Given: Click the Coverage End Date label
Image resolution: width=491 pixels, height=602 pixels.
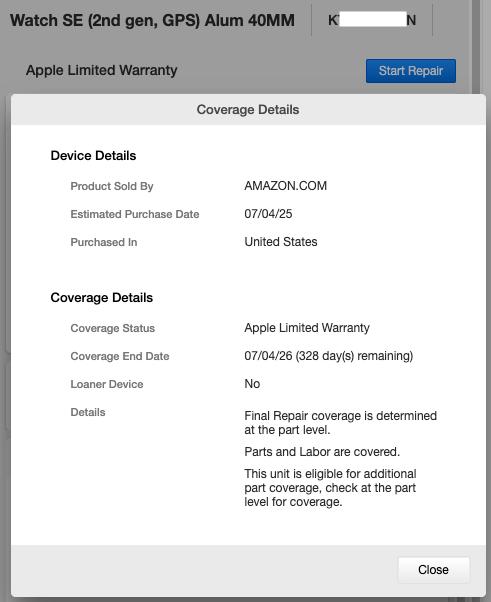Looking at the screenshot, I should tap(120, 356).
